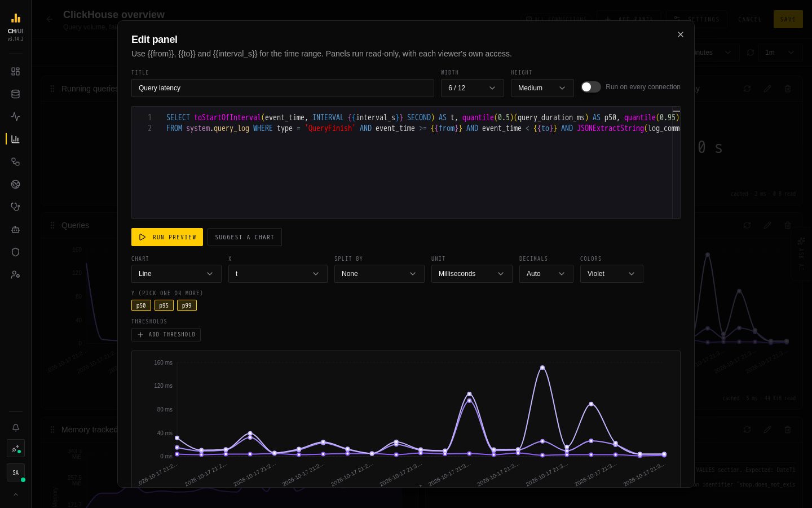Click into the Query latency title field
Viewport: 812px width, 508px height.
[283, 88]
